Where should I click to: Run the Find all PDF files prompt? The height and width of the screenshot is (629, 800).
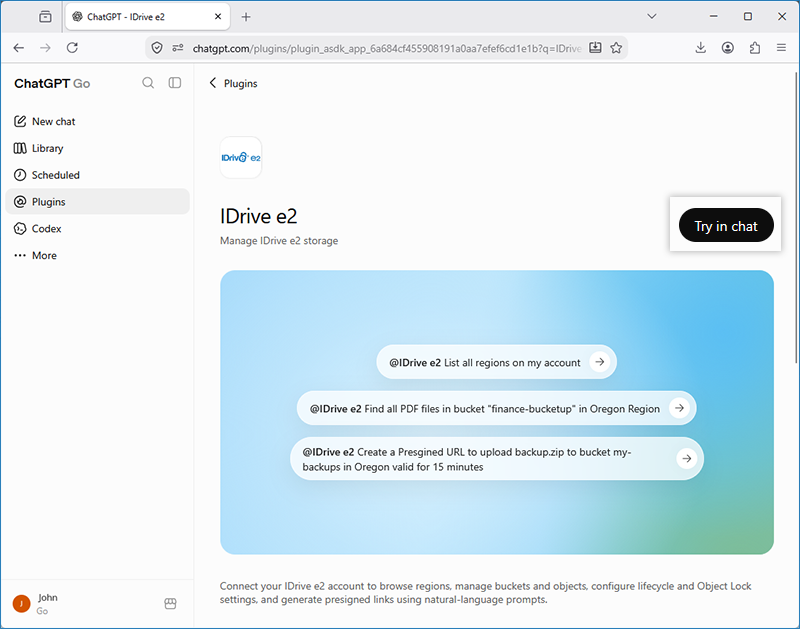[496, 408]
